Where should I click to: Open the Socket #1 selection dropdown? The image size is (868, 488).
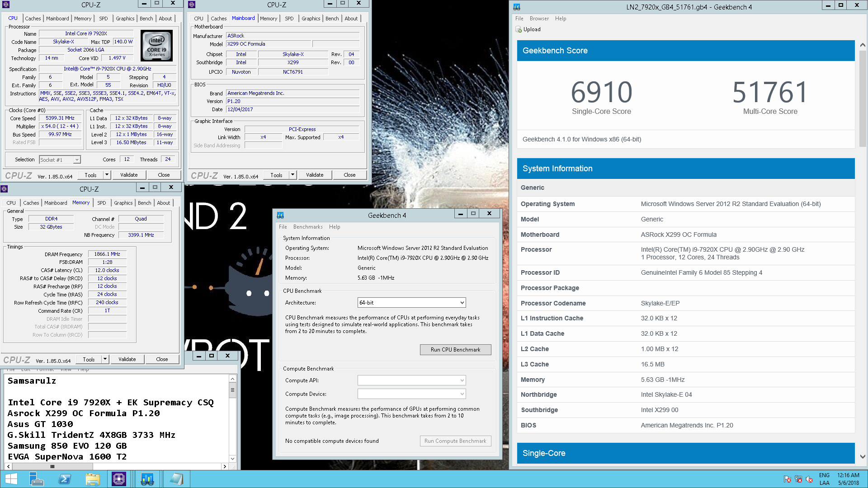tap(60, 160)
